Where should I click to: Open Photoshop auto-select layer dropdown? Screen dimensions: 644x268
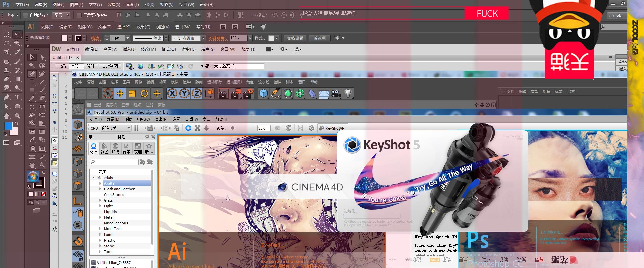point(62,15)
